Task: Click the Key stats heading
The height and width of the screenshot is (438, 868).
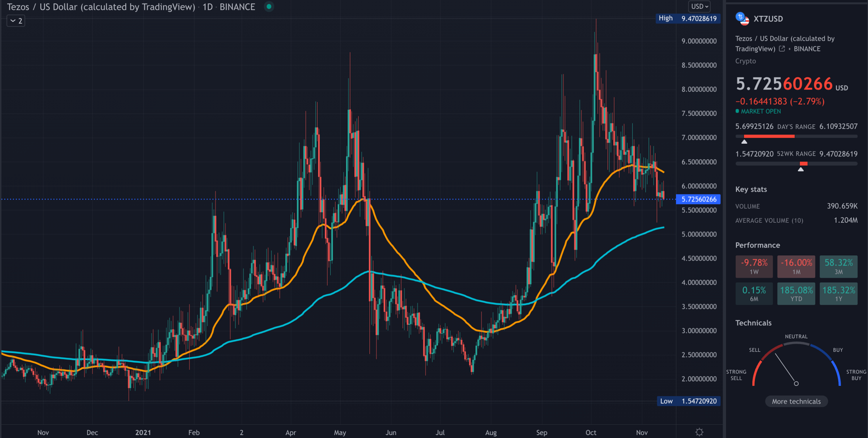Action: point(751,189)
